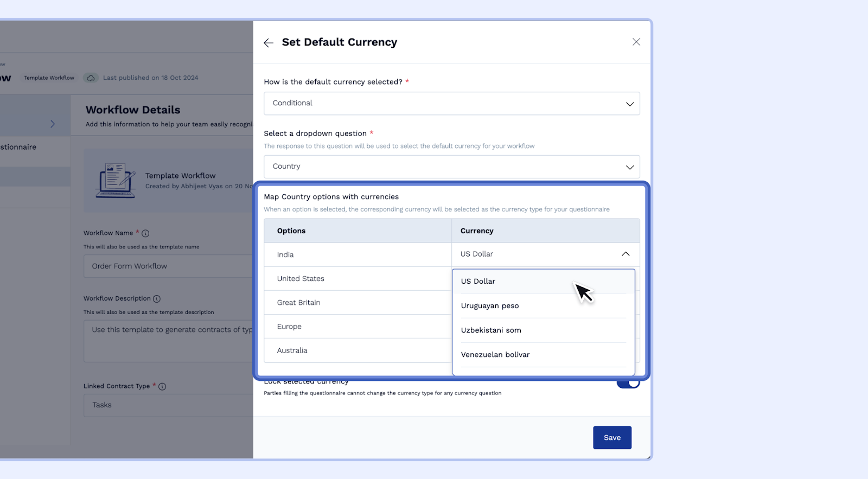Show info tooltip for Linked Contract Type

[x=162, y=387]
